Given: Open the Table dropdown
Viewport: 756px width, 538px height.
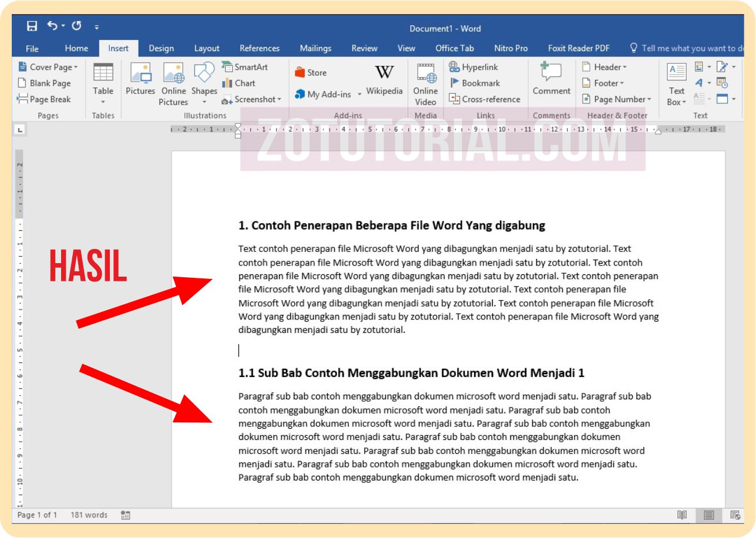Looking at the screenshot, I should click(x=103, y=85).
